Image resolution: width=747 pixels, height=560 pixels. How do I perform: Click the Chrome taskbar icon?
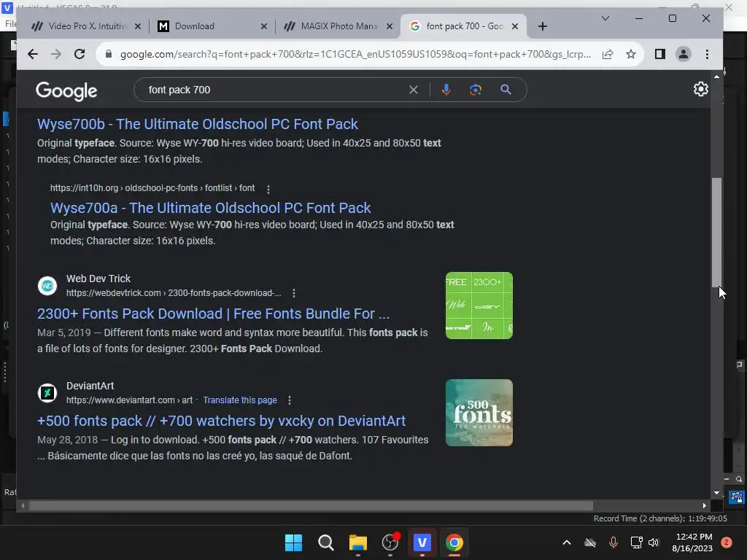pyautogui.click(x=454, y=542)
